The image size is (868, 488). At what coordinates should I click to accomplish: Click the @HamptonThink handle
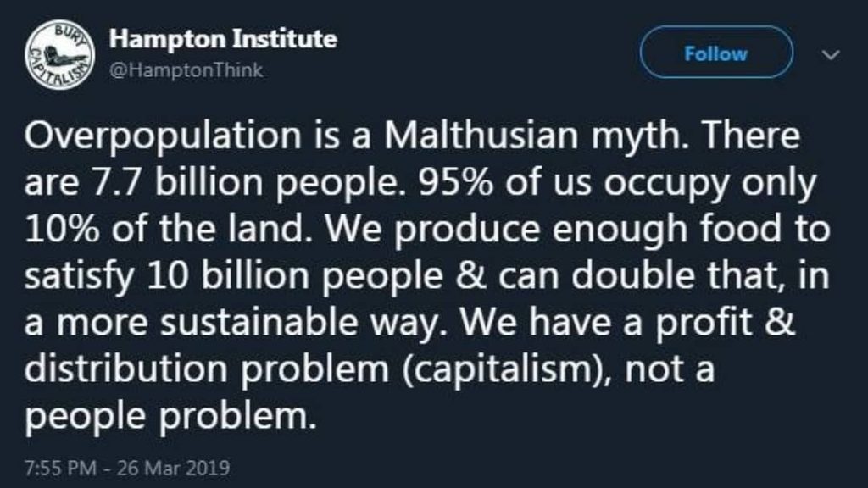pos(186,71)
